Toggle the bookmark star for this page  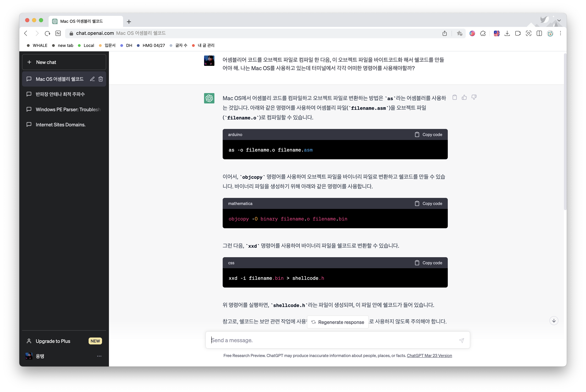tap(459, 33)
